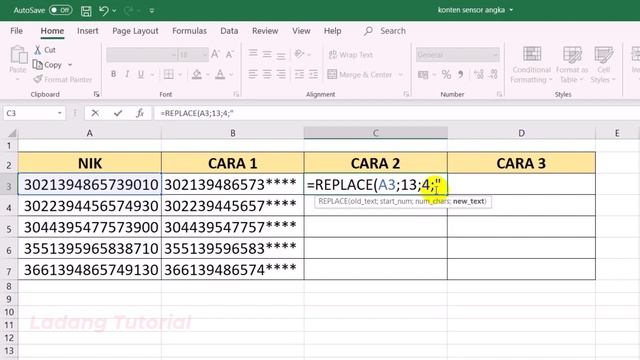This screenshot has height=360, width=640.
Task: Toggle Italic formatting
Action: point(127,74)
